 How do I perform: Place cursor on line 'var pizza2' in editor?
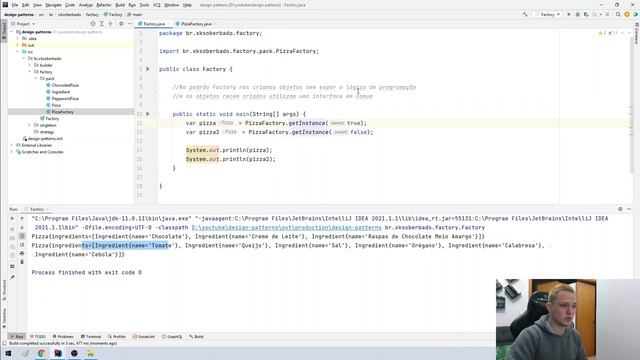279,132
